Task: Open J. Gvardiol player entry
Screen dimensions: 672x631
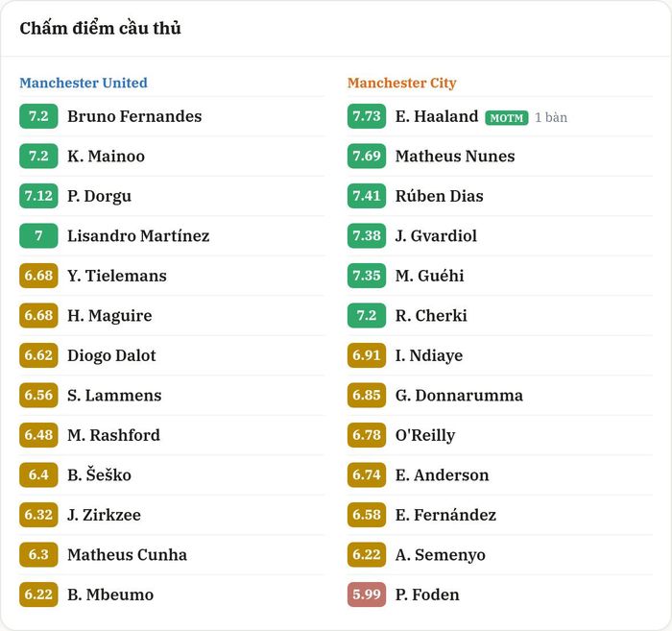Action: pos(436,235)
